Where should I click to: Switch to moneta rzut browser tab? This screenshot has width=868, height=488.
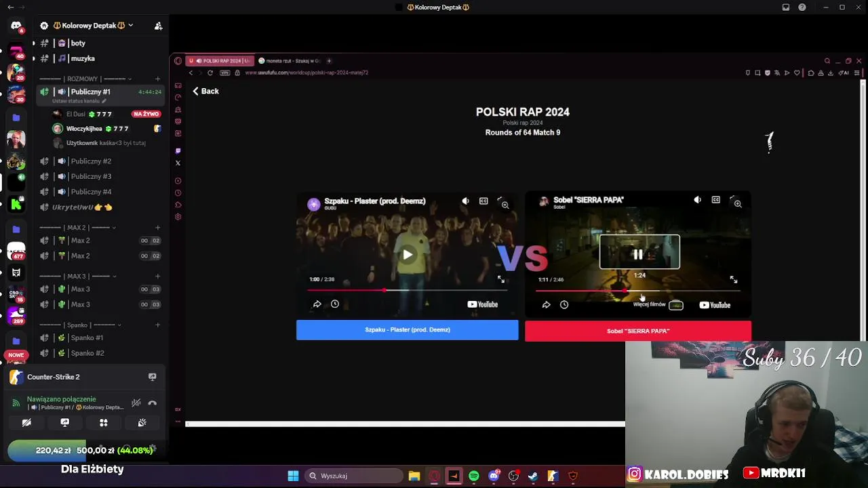tap(290, 61)
